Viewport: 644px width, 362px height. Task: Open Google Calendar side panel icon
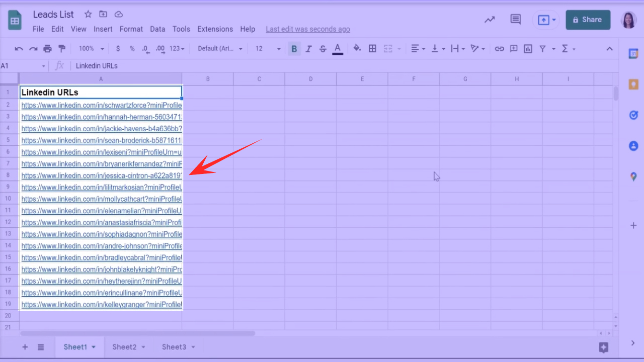(x=633, y=54)
